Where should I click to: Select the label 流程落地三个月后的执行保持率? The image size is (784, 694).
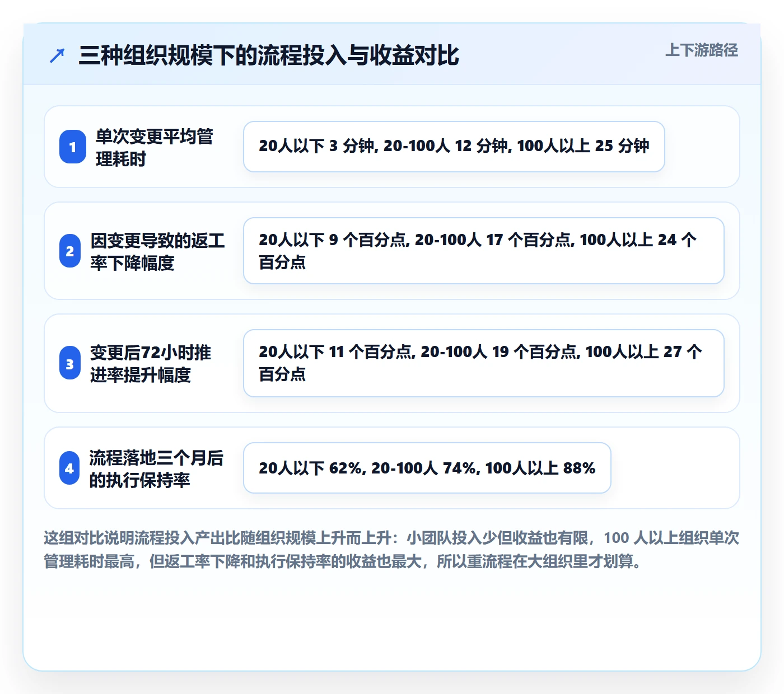156,468
